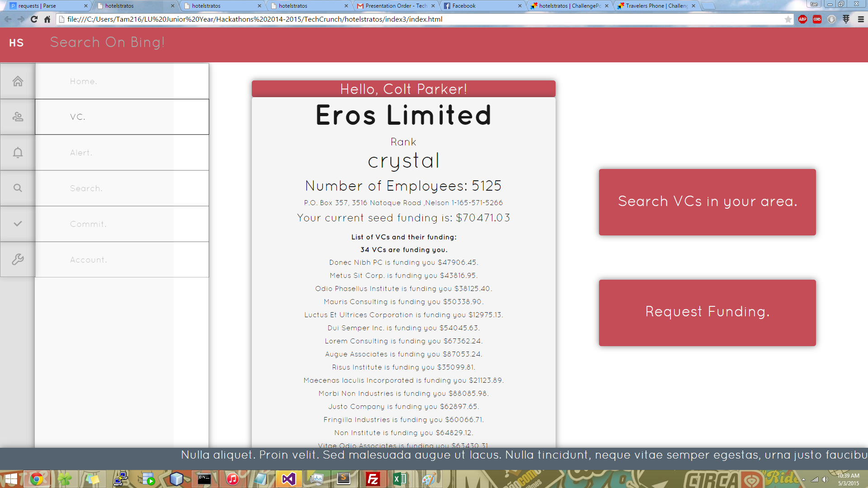
Task: Click the Search On Bing header link
Action: pos(107,42)
